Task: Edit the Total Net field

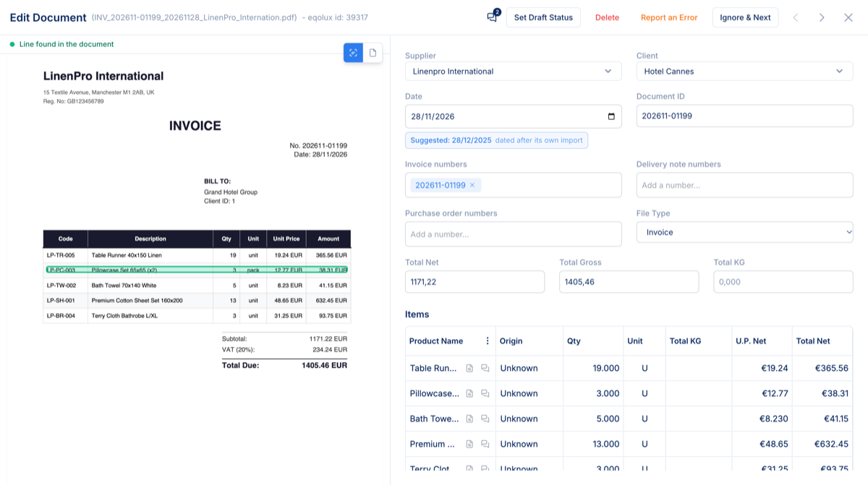Action: coord(475,282)
